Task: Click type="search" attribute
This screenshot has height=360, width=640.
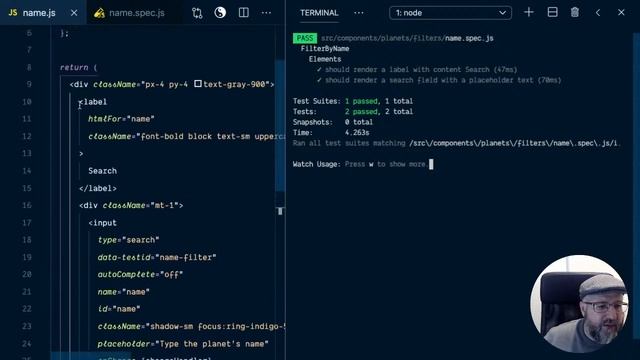Action: 128,240
